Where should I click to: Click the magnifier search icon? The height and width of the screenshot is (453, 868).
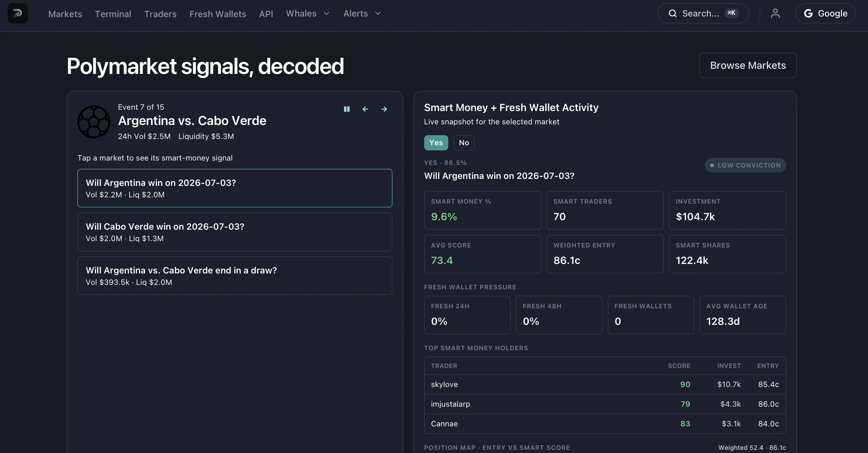(673, 13)
